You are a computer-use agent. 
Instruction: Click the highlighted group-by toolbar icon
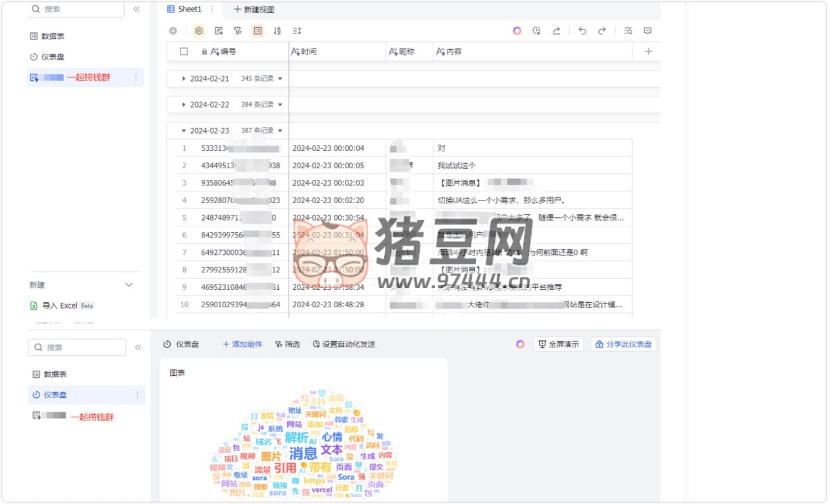(258, 30)
